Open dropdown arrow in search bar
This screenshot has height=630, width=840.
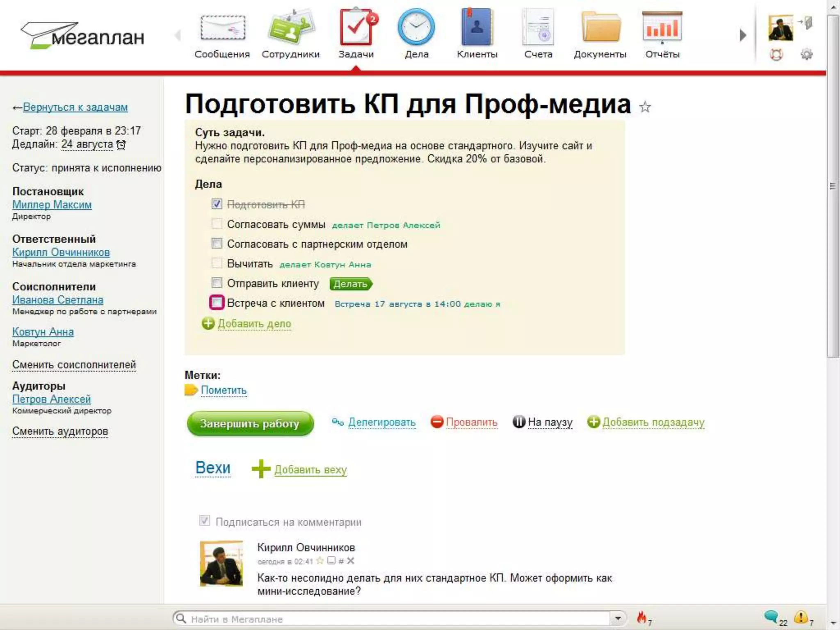618,618
